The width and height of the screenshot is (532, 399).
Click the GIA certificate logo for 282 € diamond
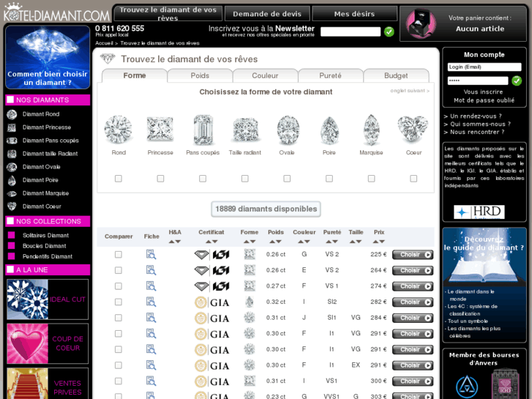pyautogui.click(x=211, y=302)
